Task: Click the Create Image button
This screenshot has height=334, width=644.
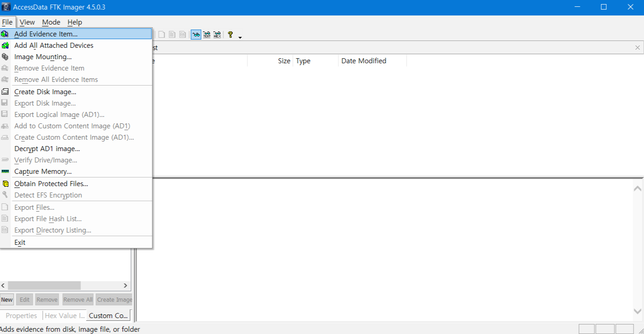Action: coord(114,299)
